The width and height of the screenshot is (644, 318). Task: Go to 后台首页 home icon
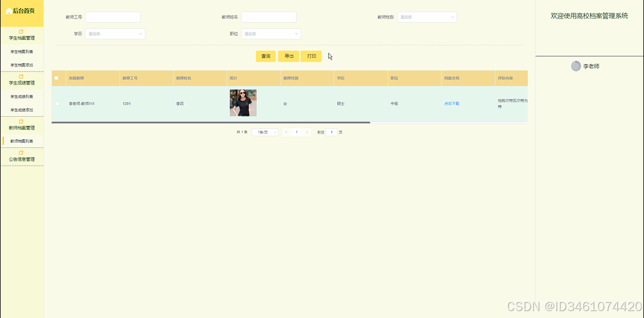click(9, 11)
